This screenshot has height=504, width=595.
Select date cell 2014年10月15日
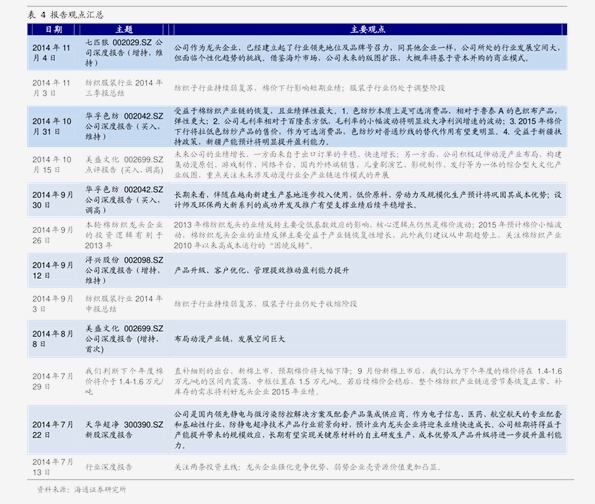[x=52, y=164]
